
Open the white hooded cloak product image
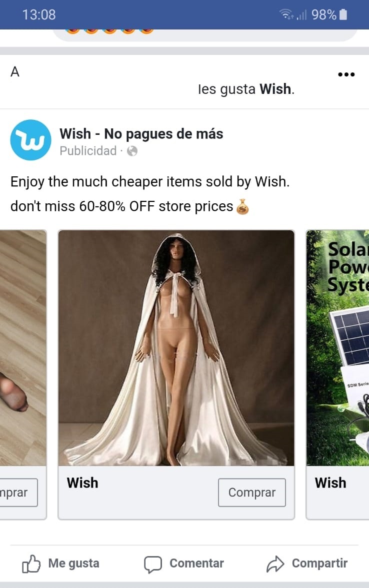click(x=176, y=348)
